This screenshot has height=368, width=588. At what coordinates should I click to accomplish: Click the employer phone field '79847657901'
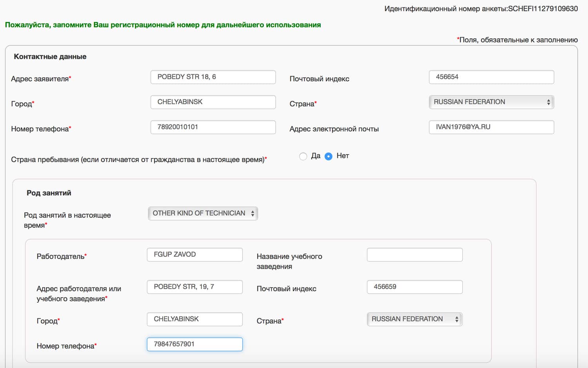pos(194,344)
